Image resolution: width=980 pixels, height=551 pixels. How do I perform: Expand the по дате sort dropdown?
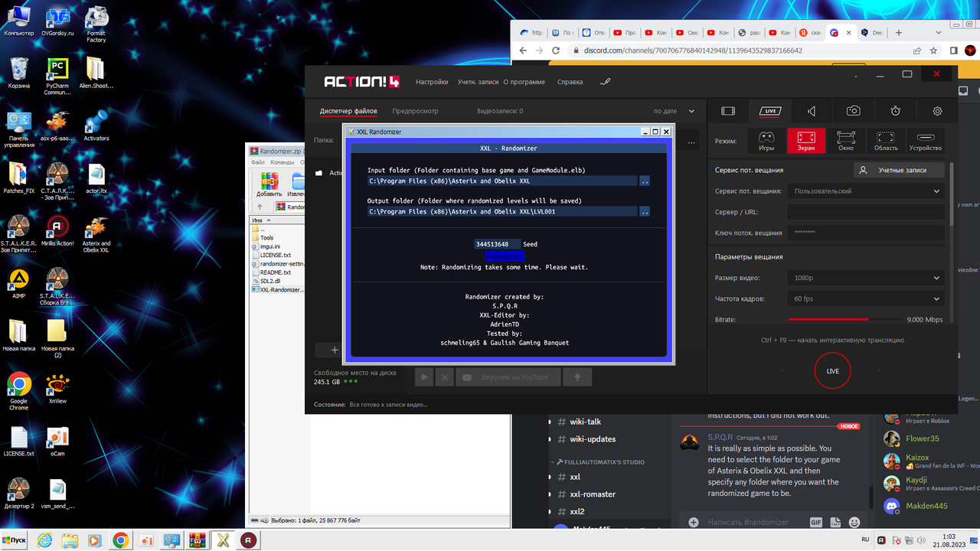click(675, 111)
